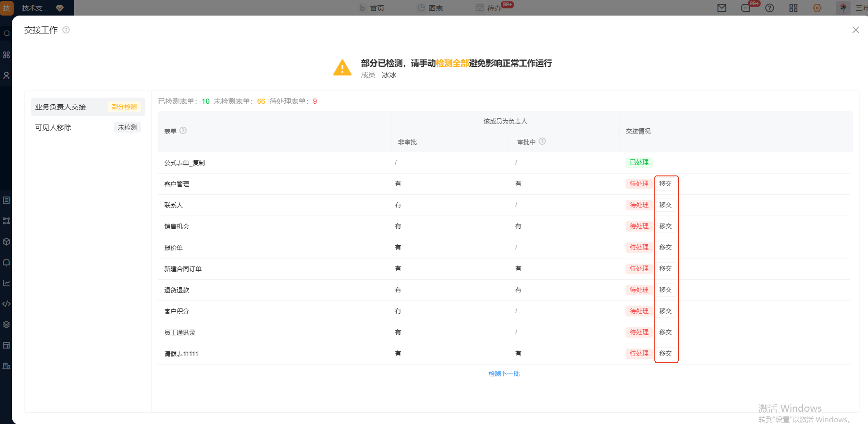Click the orange 检测全部 link
Screen dimensions: 868x424
452,63
